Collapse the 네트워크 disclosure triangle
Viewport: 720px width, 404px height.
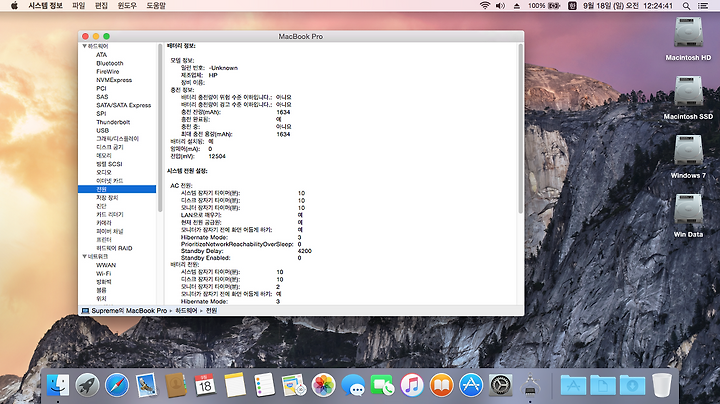point(84,256)
